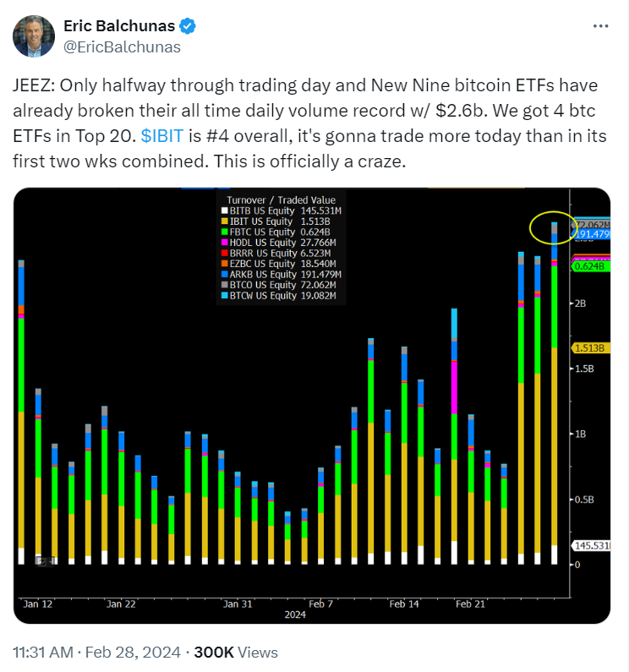Click the gray BTCO legend swatch

[224, 285]
